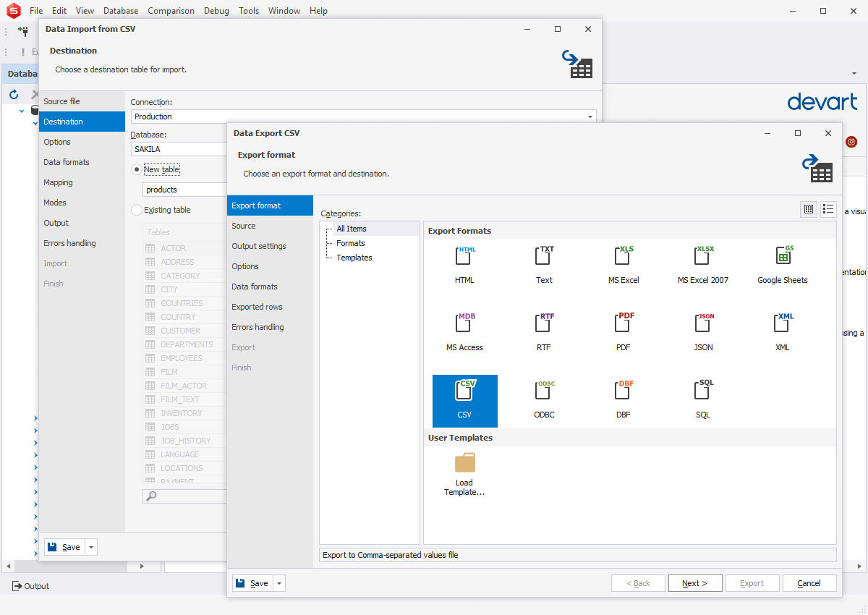Open Save dropdown arrow in export dialog
Image resolution: width=868 pixels, height=615 pixels.
click(x=279, y=583)
